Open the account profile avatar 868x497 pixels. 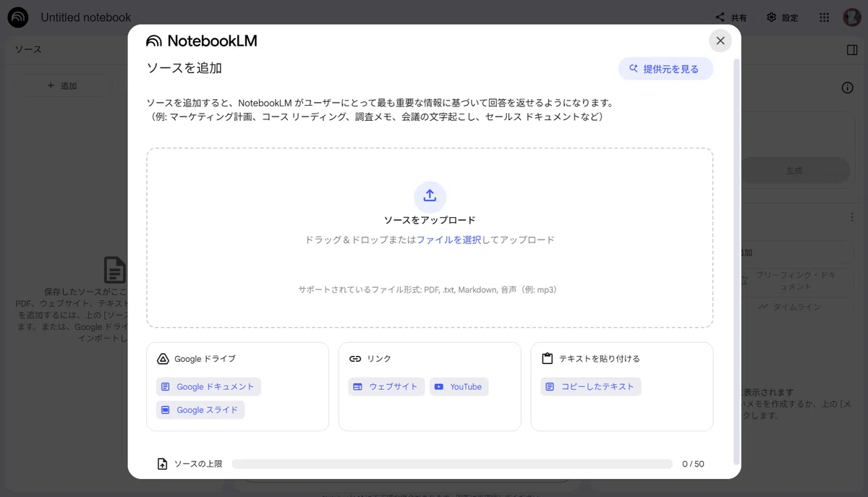point(851,17)
